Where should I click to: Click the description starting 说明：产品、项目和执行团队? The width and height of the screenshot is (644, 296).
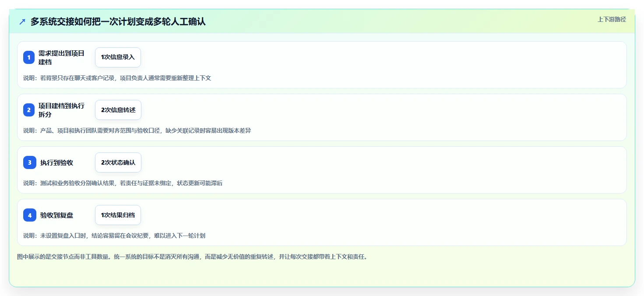pos(137,130)
